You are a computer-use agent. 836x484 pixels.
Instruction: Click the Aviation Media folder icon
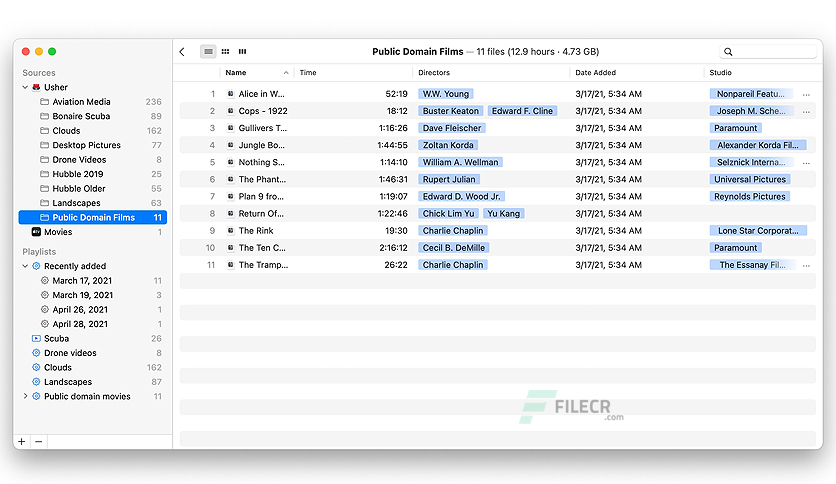coord(45,102)
